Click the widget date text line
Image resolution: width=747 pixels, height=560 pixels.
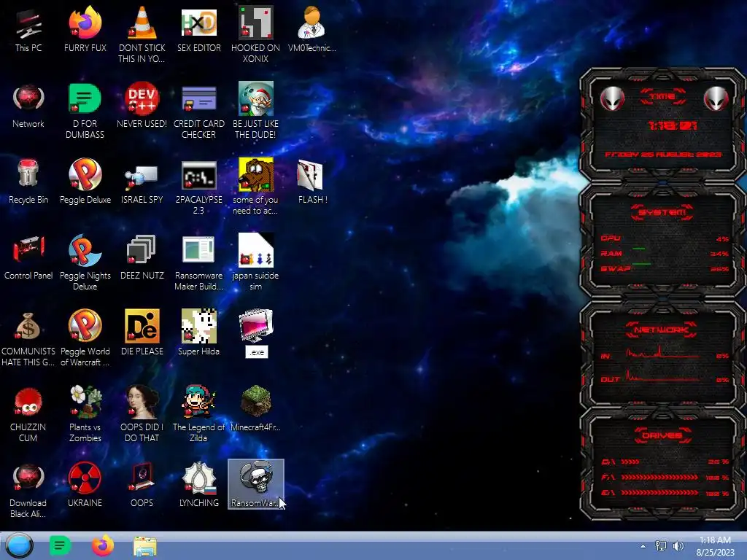tap(662, 155)
